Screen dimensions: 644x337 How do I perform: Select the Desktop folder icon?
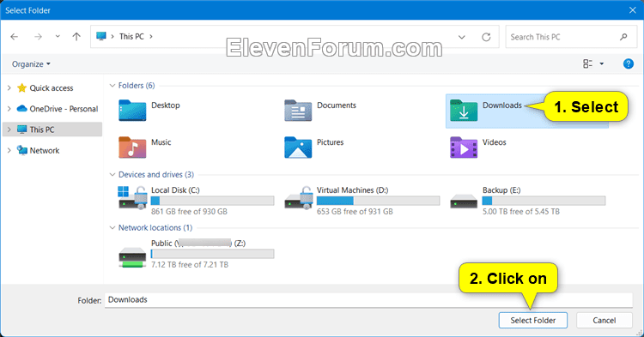coord(132,111)
